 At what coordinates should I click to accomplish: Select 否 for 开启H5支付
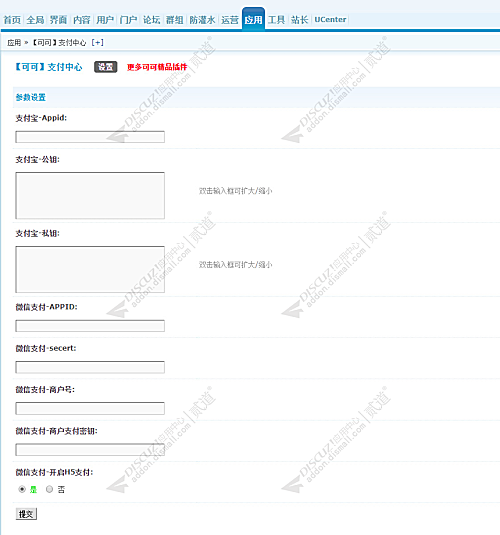(x=49, y=489)
